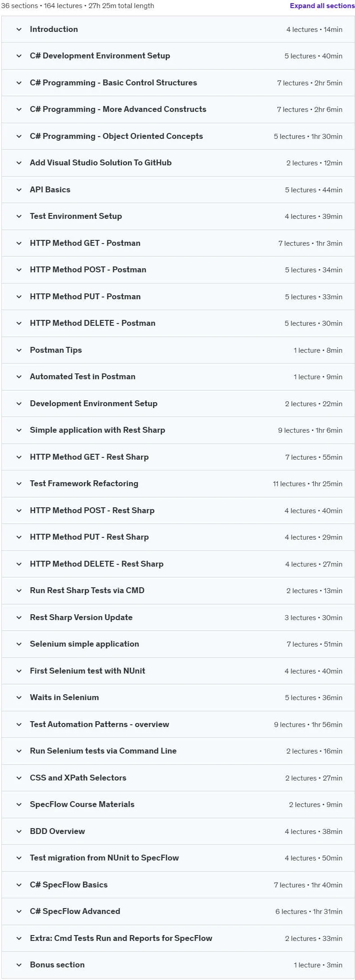Toggle chevron for Waits in Selenium
The height and width of the screenshot is (980, 355).
19,698
